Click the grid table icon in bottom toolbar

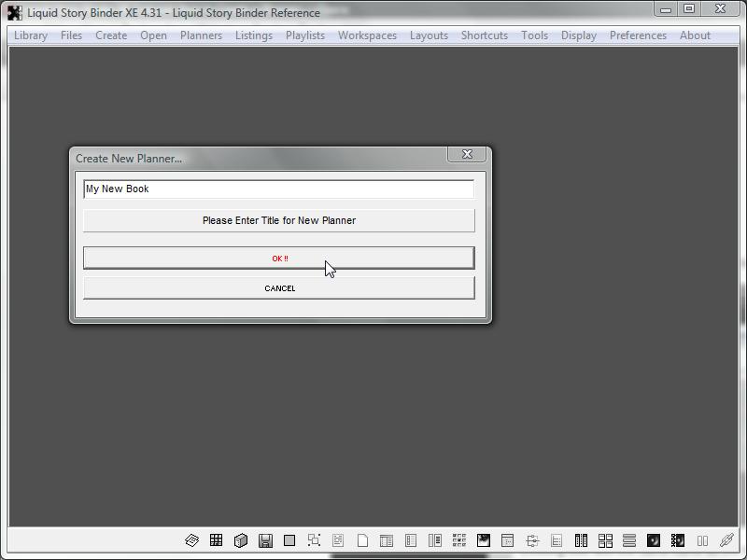point(216,540)
